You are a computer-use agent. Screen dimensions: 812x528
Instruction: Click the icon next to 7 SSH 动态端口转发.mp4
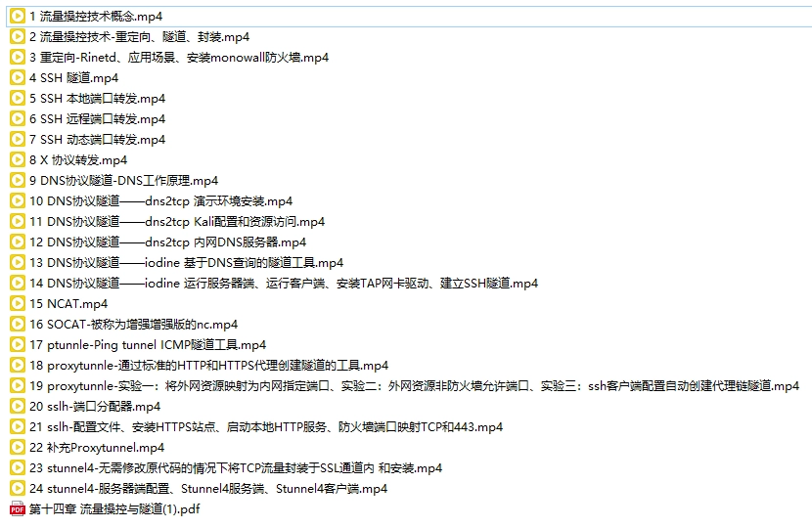point(17,139)
